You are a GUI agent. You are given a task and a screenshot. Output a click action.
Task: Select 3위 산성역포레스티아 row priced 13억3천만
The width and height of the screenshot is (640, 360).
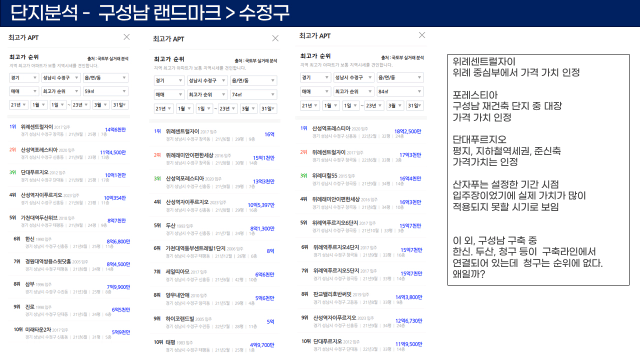(x=215, y=182)
